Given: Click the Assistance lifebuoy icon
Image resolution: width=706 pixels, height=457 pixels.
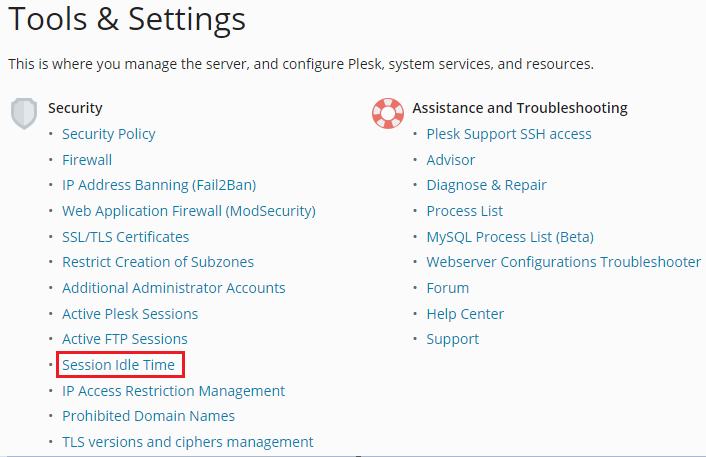Looking at the screenshot, I should click(387, 112).
